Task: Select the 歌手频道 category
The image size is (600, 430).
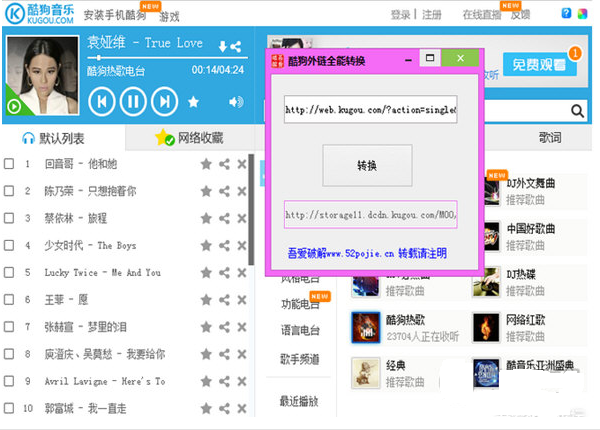Action: [300, 359]
